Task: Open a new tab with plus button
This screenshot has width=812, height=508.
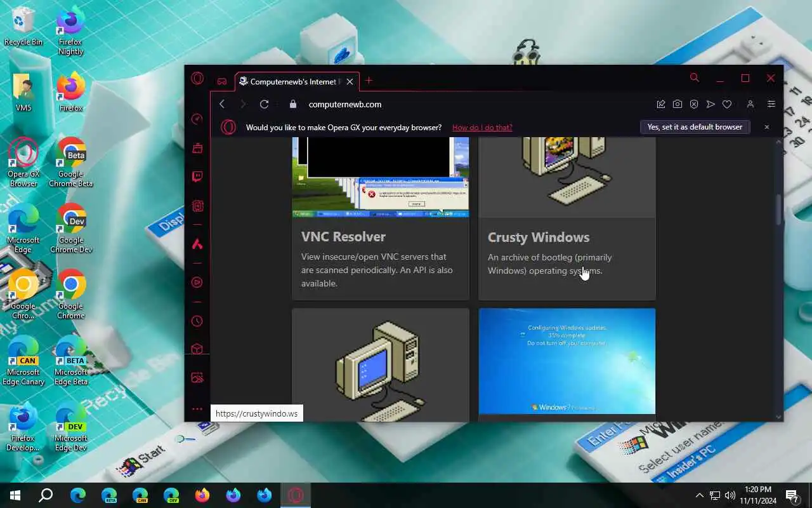Action: (369, 81)
